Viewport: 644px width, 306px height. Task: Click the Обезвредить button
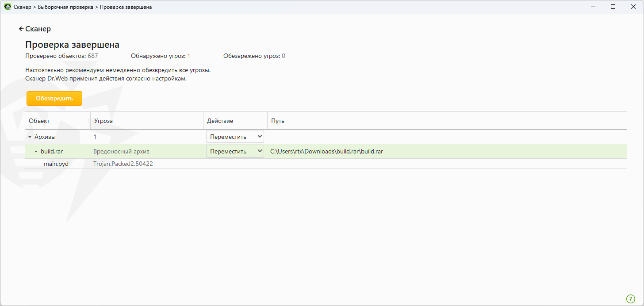point(54,98)
